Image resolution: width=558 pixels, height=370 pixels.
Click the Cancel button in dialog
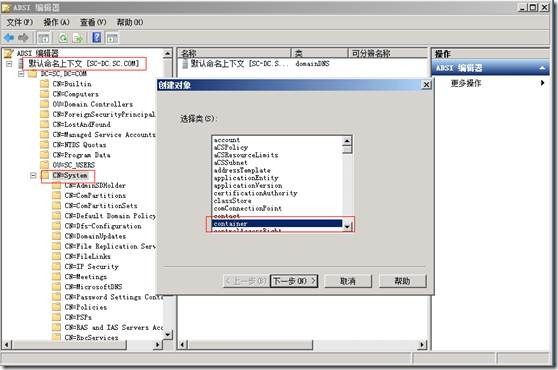coord(348,281)
